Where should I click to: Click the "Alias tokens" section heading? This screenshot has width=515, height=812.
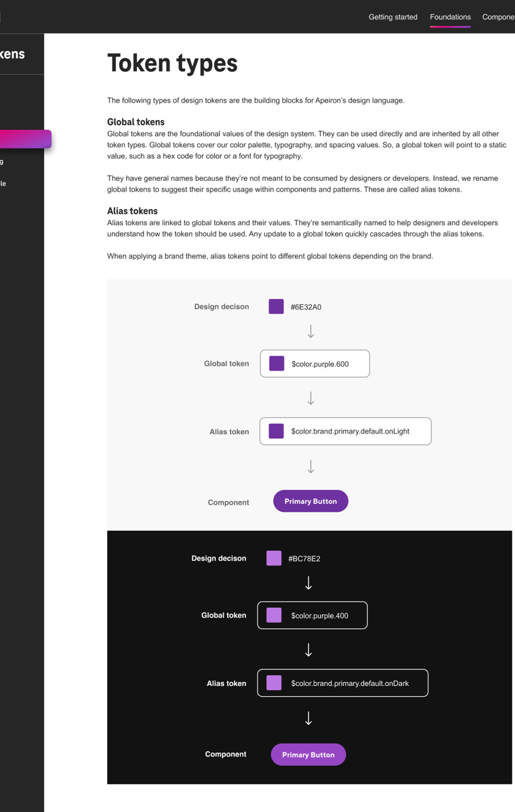(x=132, y=211)
